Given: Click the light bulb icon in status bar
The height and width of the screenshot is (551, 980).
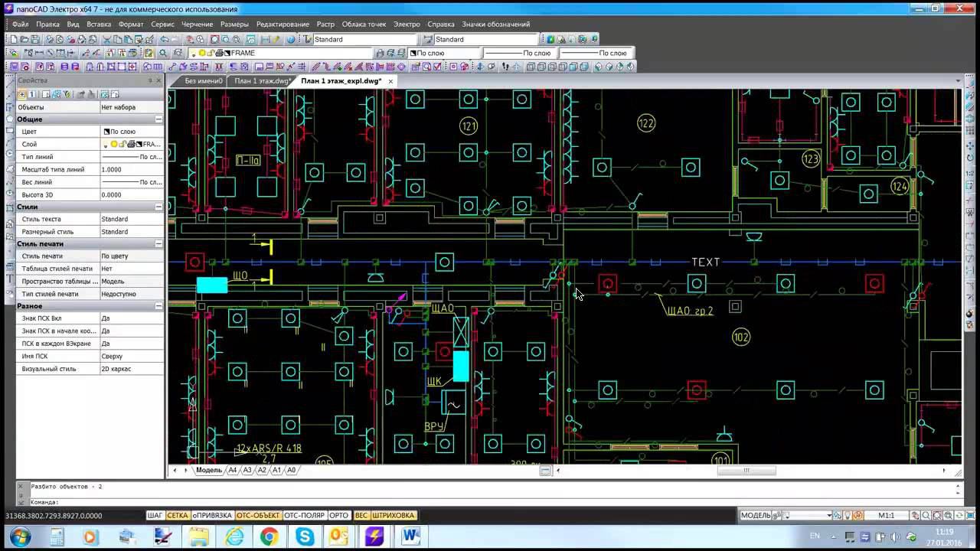Looking at the screenshot, I should (848, 516).
